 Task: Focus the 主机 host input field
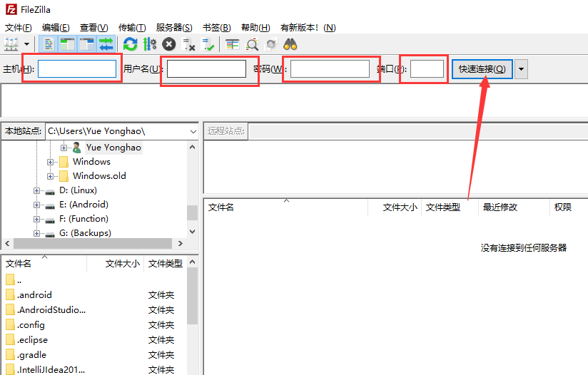(77, 69)
